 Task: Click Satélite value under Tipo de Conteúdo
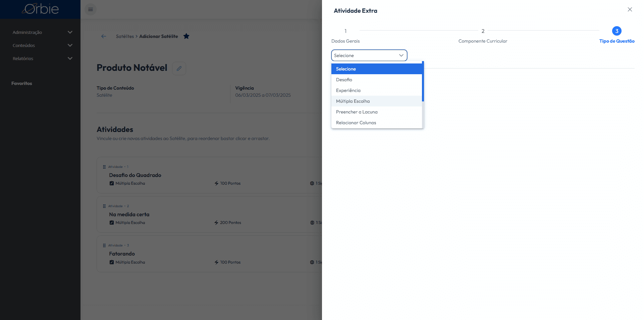tap(104, 95)
